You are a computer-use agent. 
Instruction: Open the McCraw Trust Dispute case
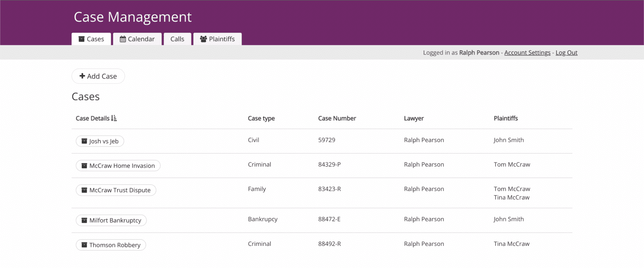[x=116, y=190]
